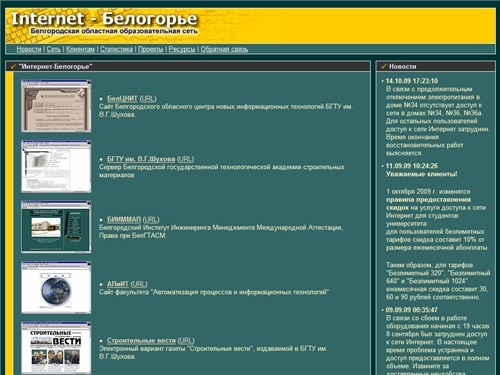The image size is (500, 375).
Task: Click the БГТУ им. В.Г.Шухова site thumbnail
Action: click(x=56, y=166)
